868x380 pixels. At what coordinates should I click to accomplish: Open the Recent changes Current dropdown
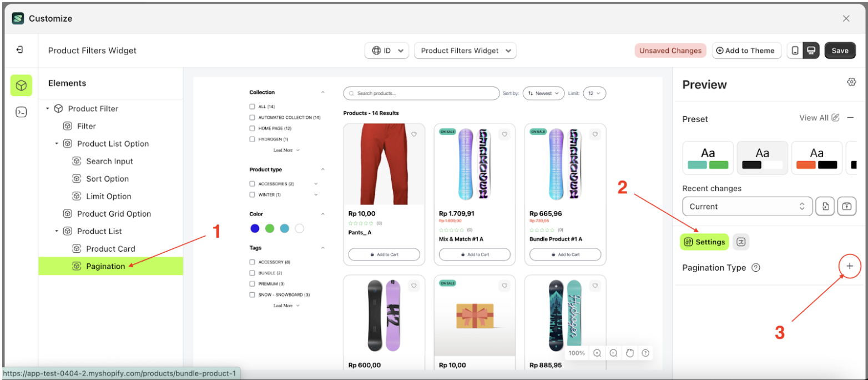tap(747, 206)
